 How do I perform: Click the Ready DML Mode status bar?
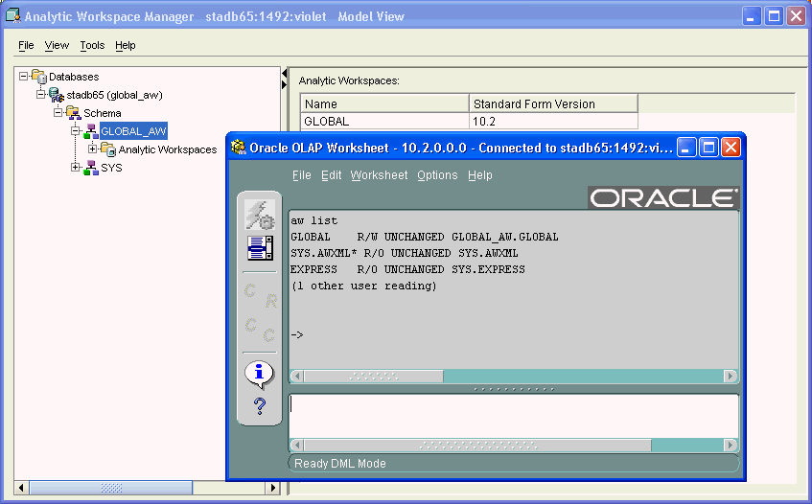point(514,464)
